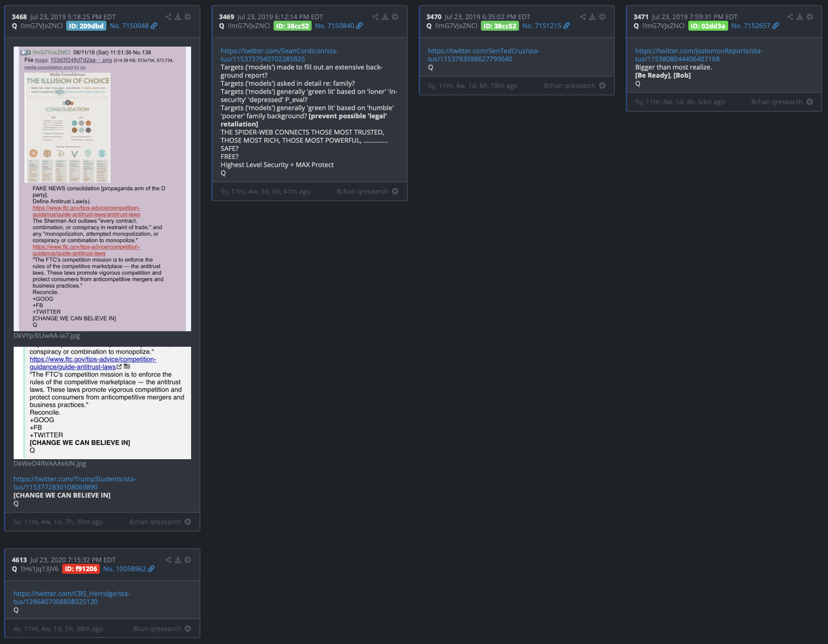Open post number No. 7150048
Viewport: 828px width, 644px height.
click(129, 26)
